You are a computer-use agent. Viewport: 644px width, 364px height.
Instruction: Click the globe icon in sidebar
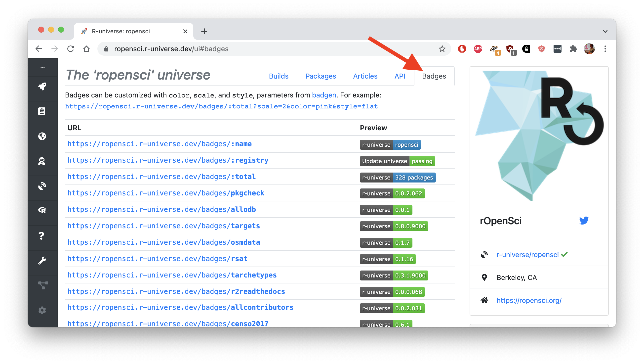pyautogui.click(x=42, y=136)
